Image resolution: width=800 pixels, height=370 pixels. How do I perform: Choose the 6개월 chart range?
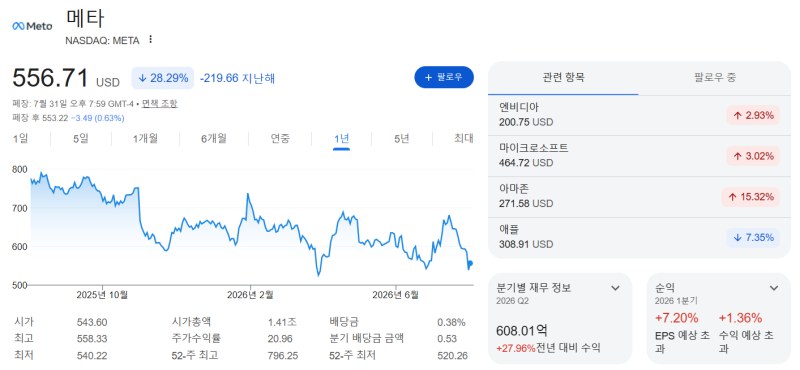point(213,138)
